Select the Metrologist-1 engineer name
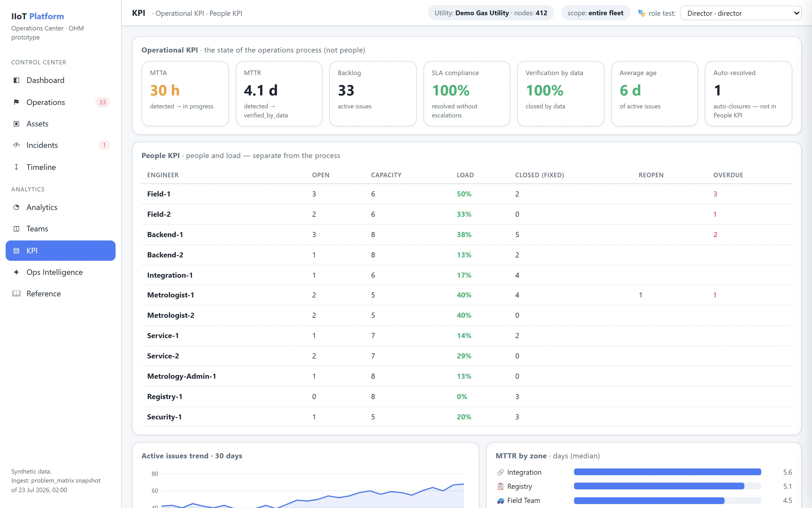Image resolution: width=812 pixels, height=508 pixels. (171, 295)
